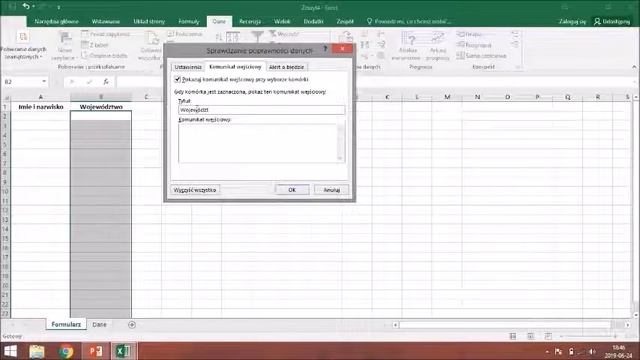This screenshot has width=640, height=360.
Task: Click Tell me search box with lightbulb
Action: click(x=408, y=21)
